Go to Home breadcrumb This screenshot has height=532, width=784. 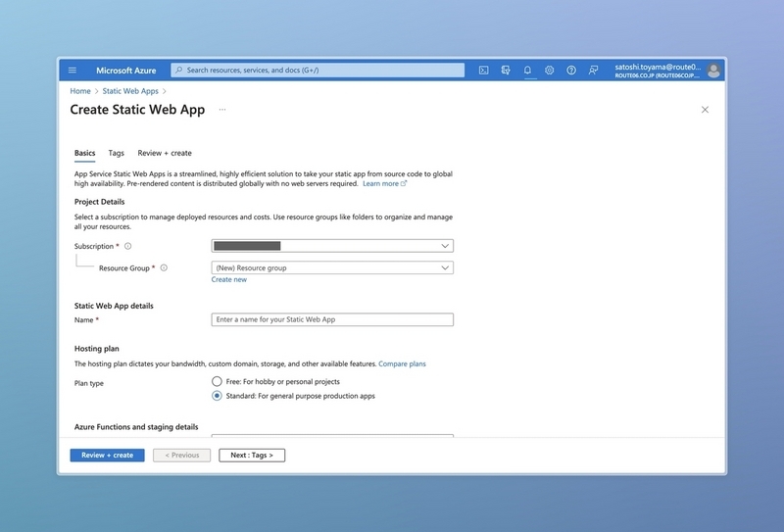pos(80,91)
